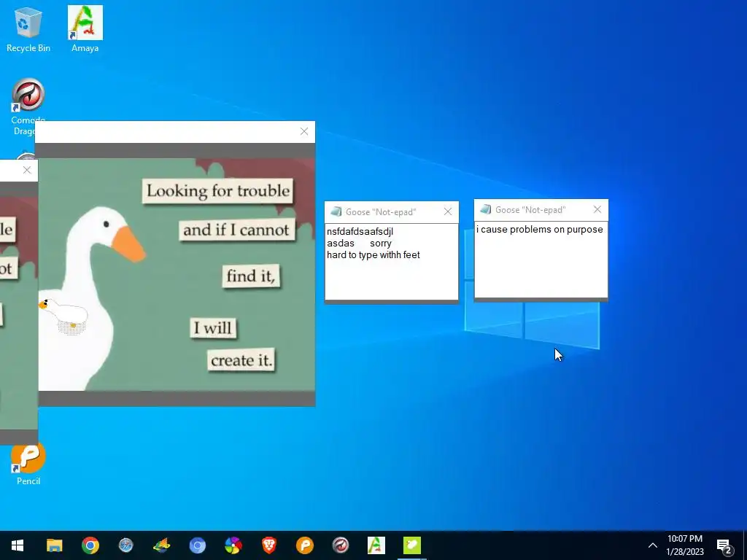Close the Not-epad with 'hard to type' text
Viewport: 747px width, 560px height.
point(448,211)
